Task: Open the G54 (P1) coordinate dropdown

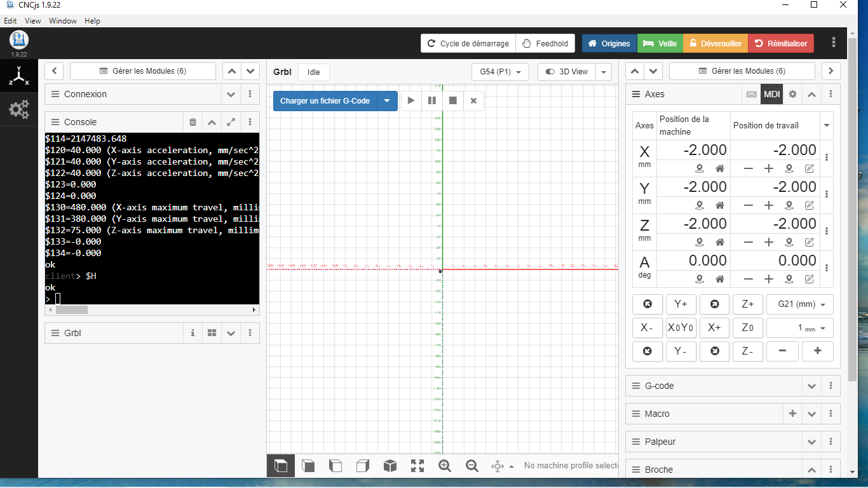Action: pos(500,72)
